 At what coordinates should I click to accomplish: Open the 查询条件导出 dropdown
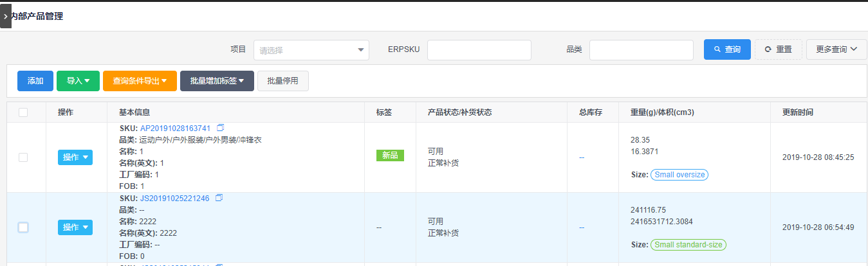[140, 81]
